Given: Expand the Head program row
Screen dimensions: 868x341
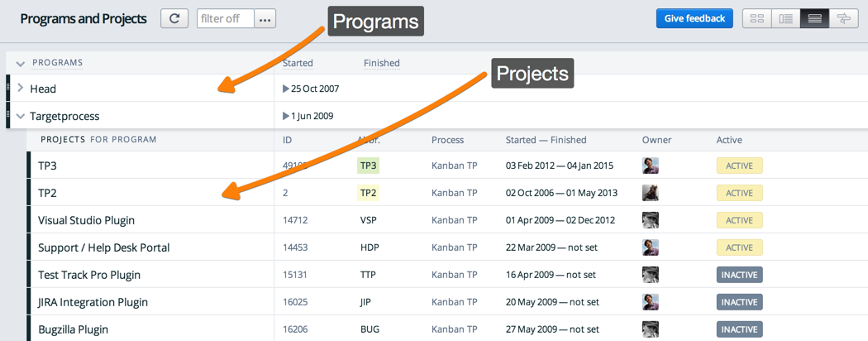Looking at the screenshot, I should point(21,88).
